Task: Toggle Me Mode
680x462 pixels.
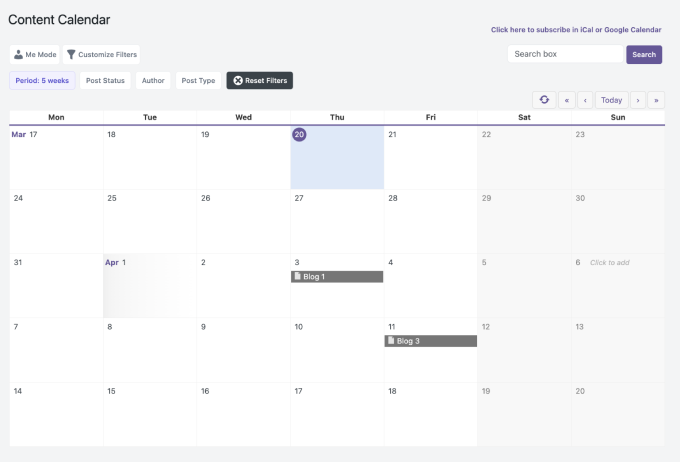Action: [34, 54]
